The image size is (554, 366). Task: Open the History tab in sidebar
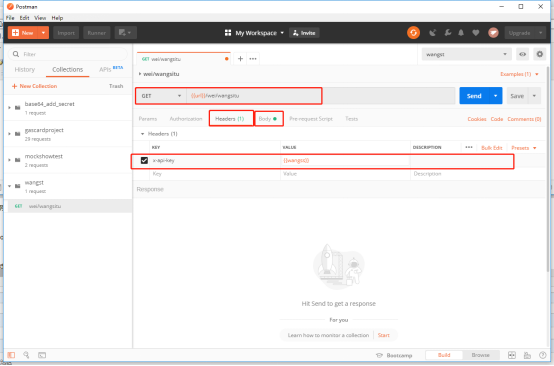coord(25,70)
